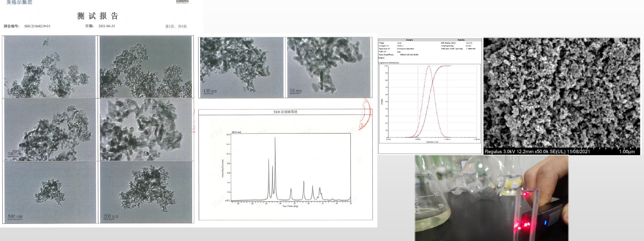Click the XRD 衍射峰图谱 heading
This screenshot has width=644, height=241.
click(x=285, y=112)
